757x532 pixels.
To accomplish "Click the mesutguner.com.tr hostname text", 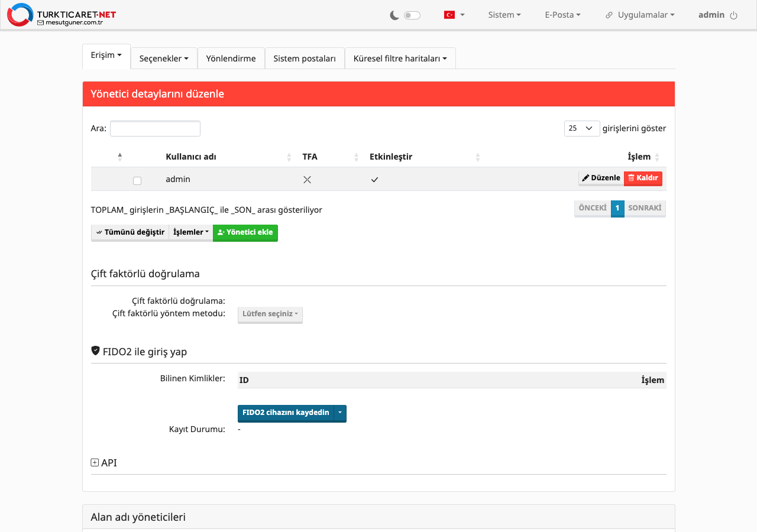I will 74,22.
